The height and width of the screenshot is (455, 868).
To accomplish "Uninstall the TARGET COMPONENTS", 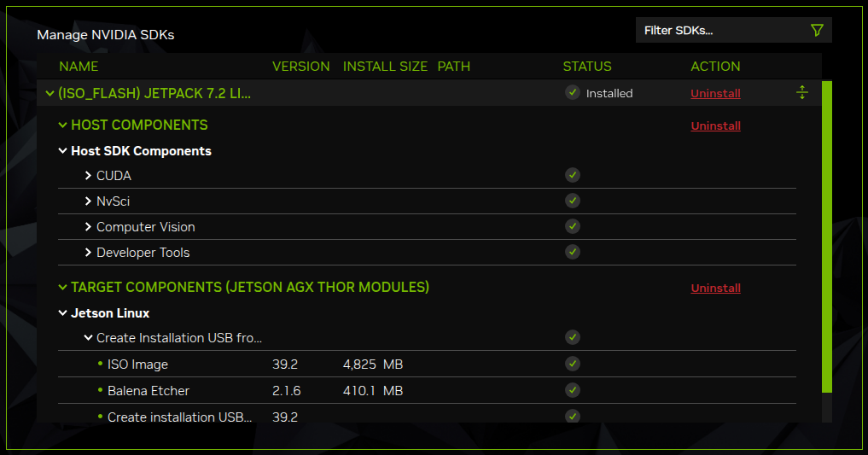I will point(715,288).
